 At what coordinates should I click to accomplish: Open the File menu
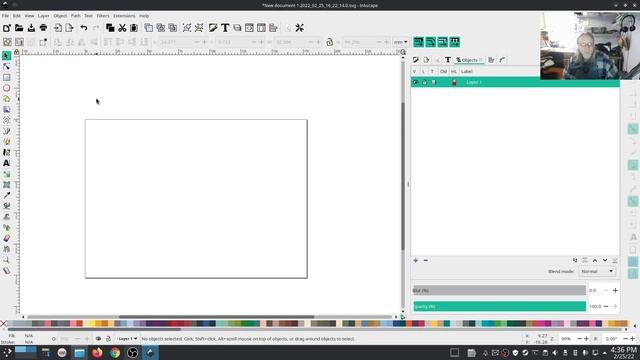5,16
